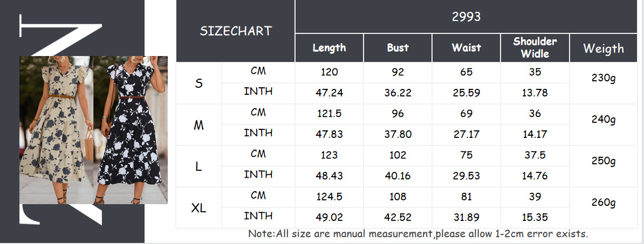The image size is (644, 244).
Task: Select the Length column header
Action: tap(329, 48)
